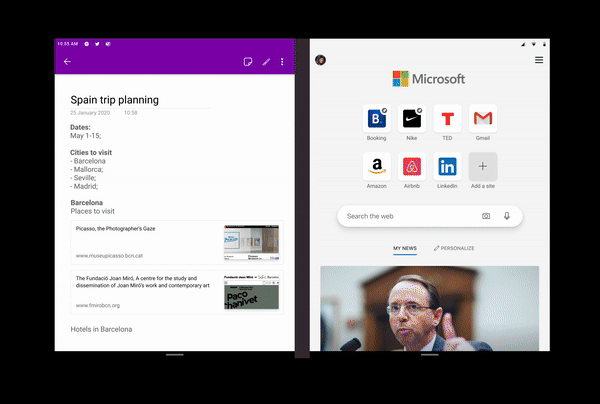This screenshot has height=404, width=600.
Task: Open the sticky note icon in OneNote
Action: point(248,62)
